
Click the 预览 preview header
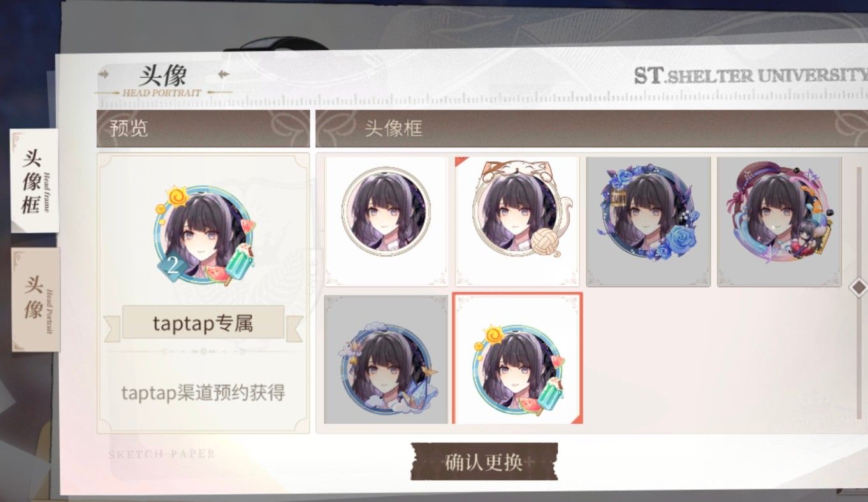pyautogui.click(x=129, y=129)
